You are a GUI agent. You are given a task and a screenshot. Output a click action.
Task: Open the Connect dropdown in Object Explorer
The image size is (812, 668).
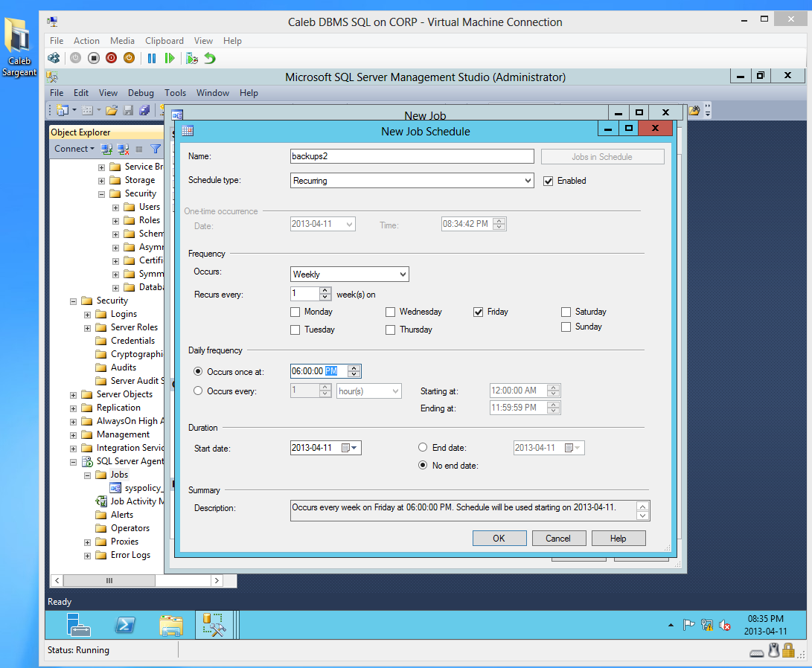tap(74, 149)
